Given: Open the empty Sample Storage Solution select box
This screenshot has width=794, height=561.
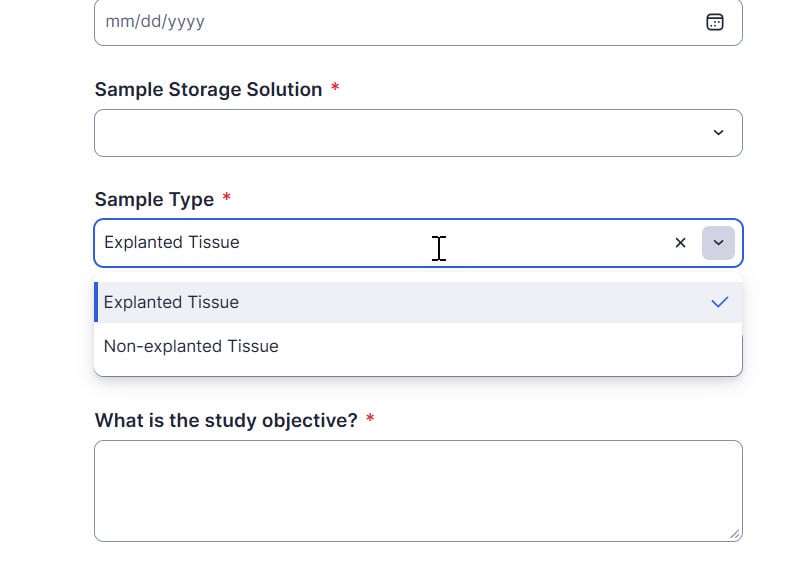Looking at the screenshot, I should coord(418,133).
